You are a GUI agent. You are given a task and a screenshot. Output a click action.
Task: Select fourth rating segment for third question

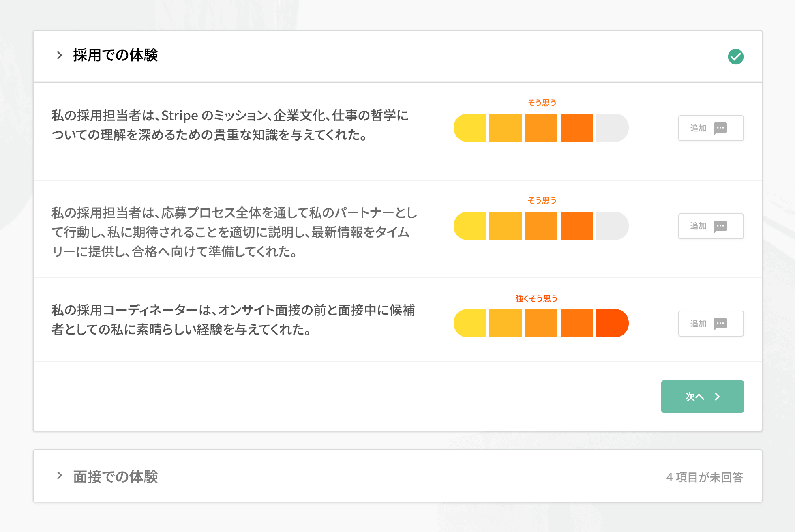(x=577, y=323)
